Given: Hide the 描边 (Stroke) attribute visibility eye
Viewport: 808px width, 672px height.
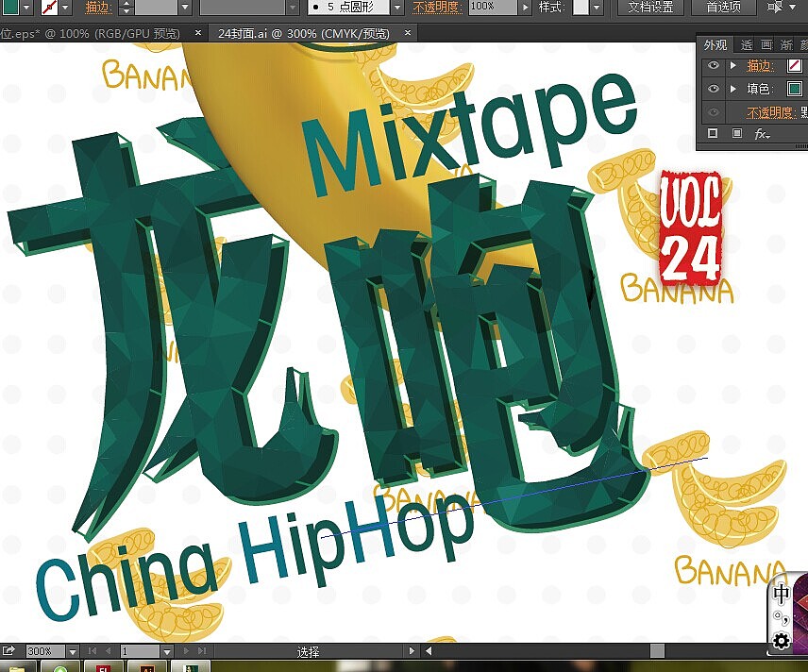Looking at the screenshot, I should [x=714, y=65].
